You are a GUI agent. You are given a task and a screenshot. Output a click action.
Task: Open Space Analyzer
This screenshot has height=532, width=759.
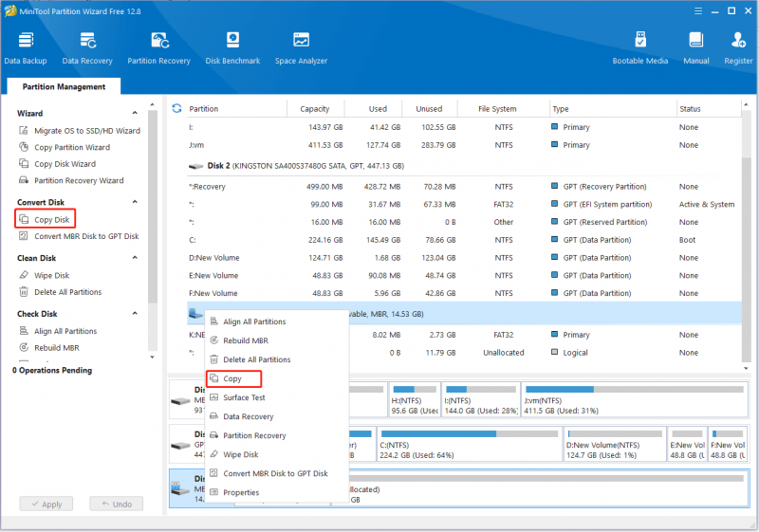pos(301,47)
